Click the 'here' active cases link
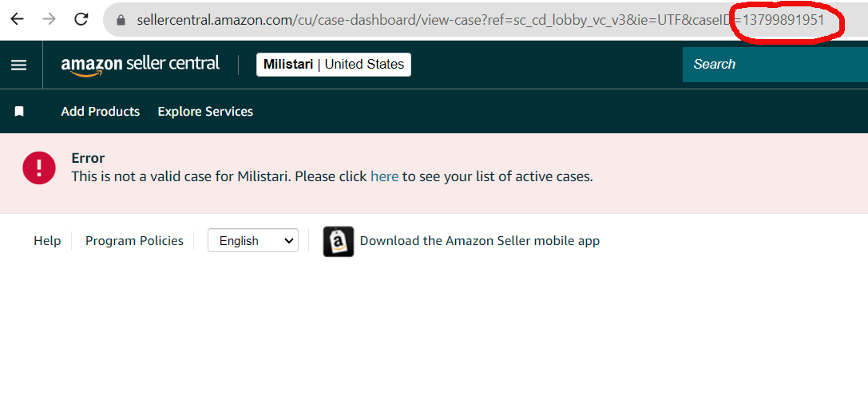 (384, 176)
